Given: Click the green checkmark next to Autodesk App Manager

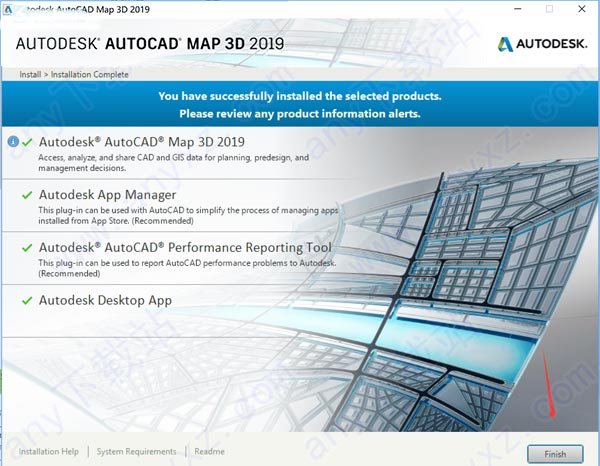Looking at the screenshot, I should coord(27,195).
